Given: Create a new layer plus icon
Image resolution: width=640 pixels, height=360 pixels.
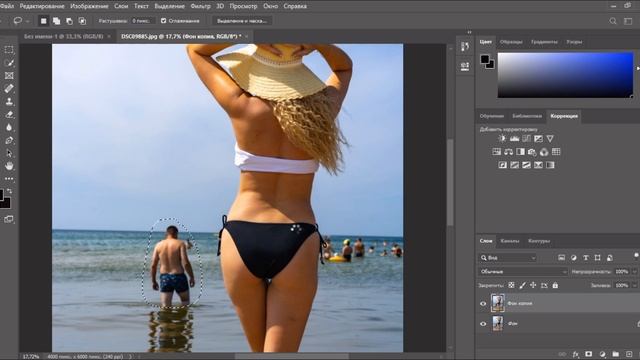Looking at the screenshot, I should (629, 354).
